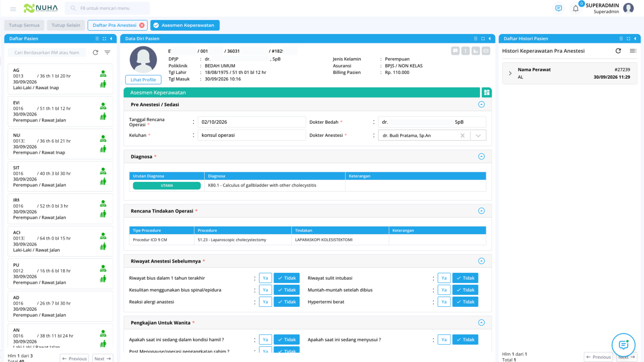Click the Keluhan input field

252,135
